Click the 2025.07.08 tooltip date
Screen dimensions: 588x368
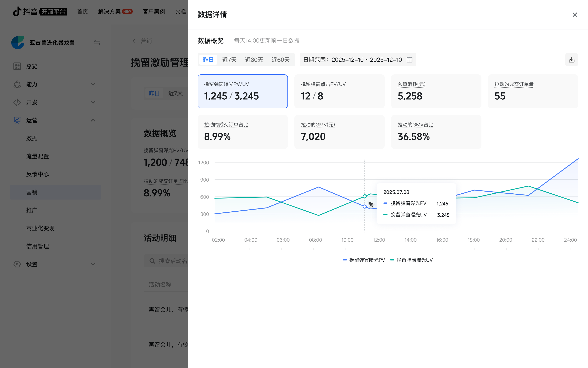[396, 192]
